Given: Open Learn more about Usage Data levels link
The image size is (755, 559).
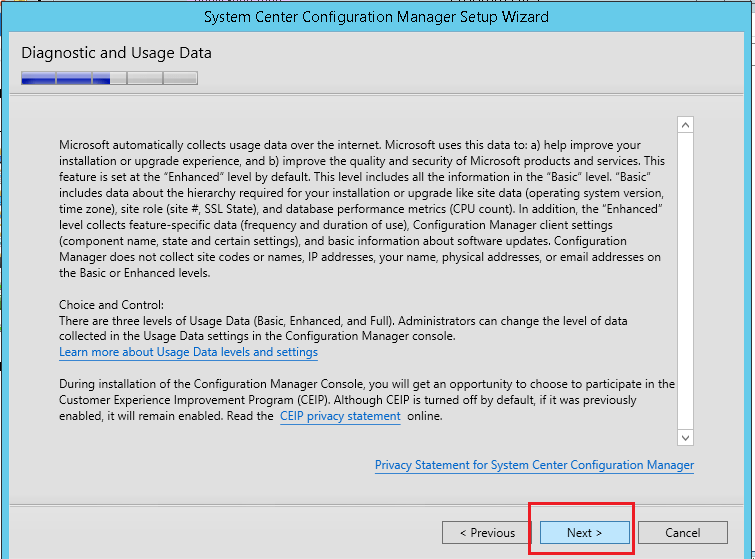Looking at the screenshot, I should coord(188,352).
